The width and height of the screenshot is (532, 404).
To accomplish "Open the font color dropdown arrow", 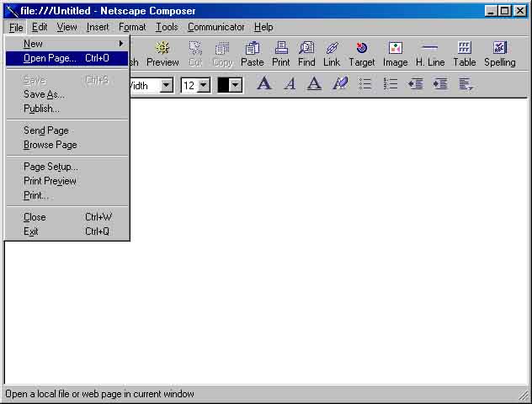I will coord(236,85).
